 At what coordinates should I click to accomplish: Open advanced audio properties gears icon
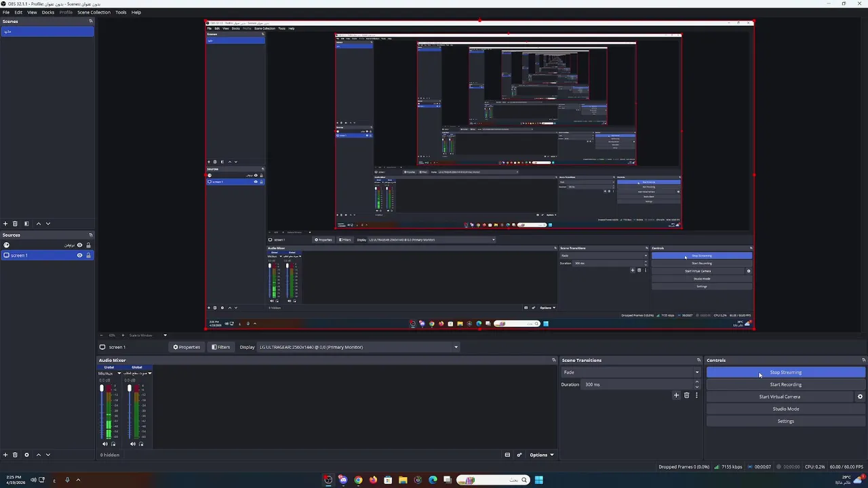pyautogui.click(x=519, y=455)
